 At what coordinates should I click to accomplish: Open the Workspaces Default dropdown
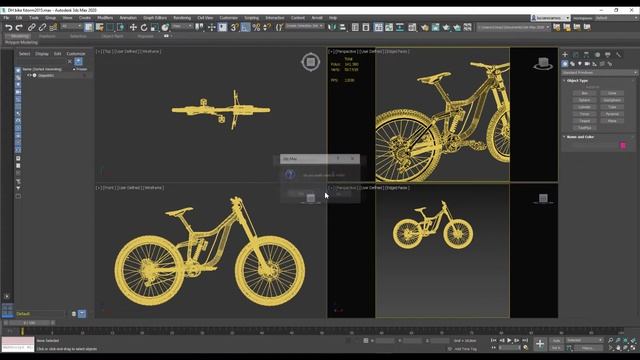click(x=616, y=18)
